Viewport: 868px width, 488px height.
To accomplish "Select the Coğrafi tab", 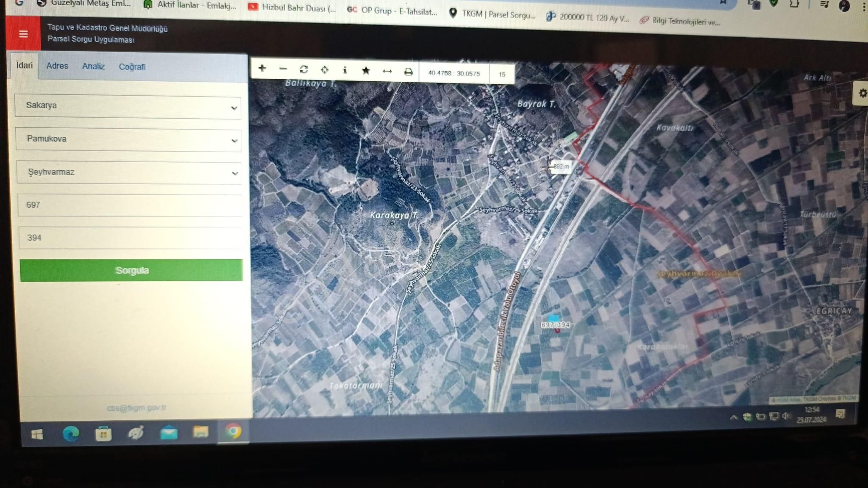I will point(132,67).
